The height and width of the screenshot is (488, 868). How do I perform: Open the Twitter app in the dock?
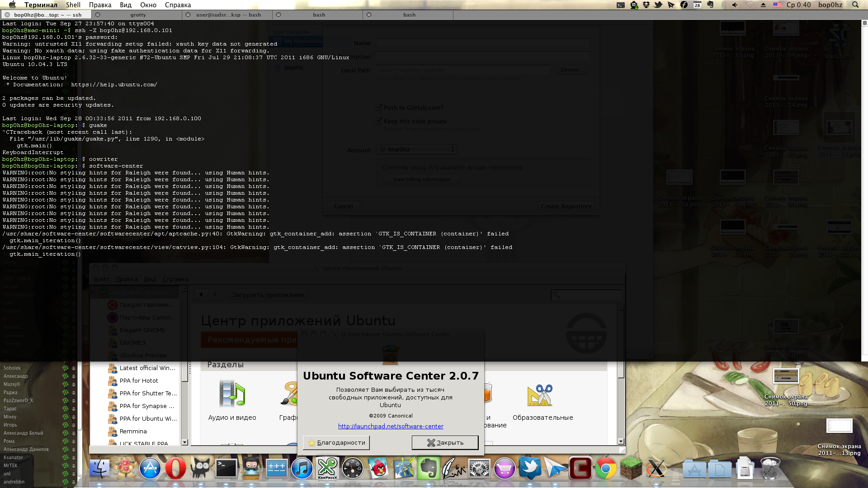530,468
